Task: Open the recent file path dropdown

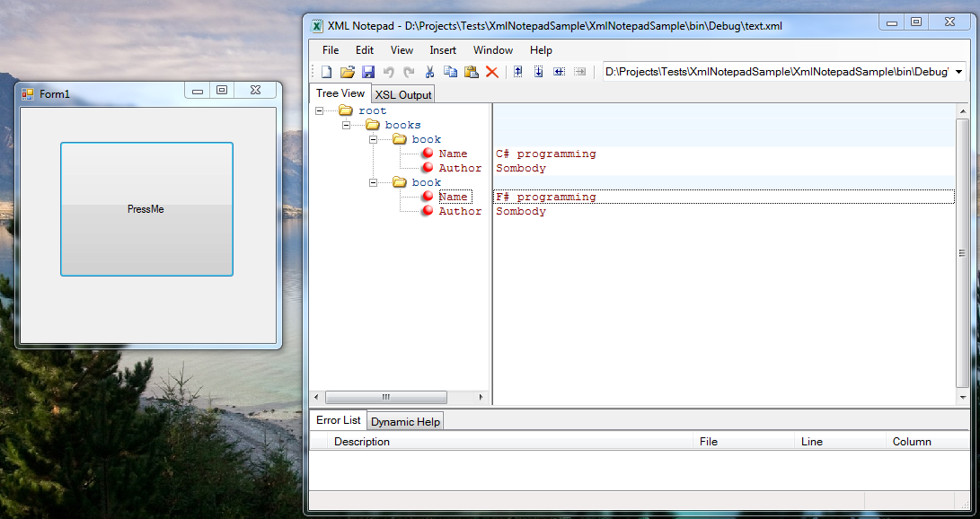Action: pyautogui.click(x=958, y=72)
